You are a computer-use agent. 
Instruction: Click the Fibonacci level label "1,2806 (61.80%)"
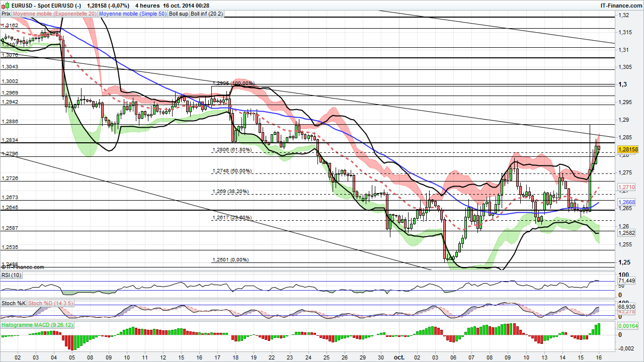click(x=231, y=150)
